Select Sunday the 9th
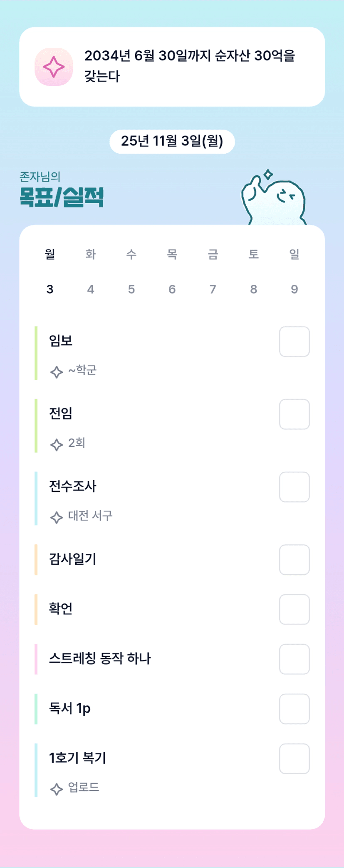This screenshot has width=344, height=868. (294, 289)
